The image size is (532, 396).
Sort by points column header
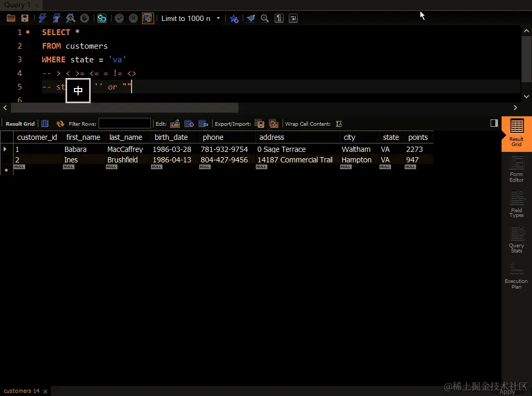coord(418,137)
